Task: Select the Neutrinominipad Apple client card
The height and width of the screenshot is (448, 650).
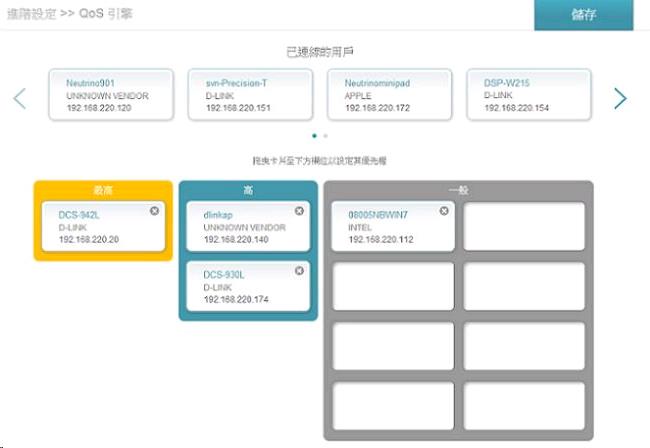Action: point(390,95)
